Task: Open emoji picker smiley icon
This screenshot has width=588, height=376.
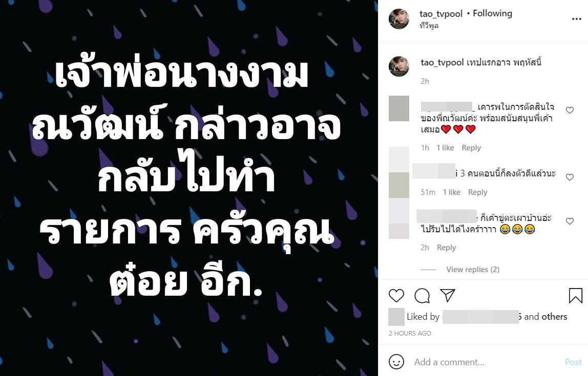Action: pyautogui.click(x=396, y=362)
